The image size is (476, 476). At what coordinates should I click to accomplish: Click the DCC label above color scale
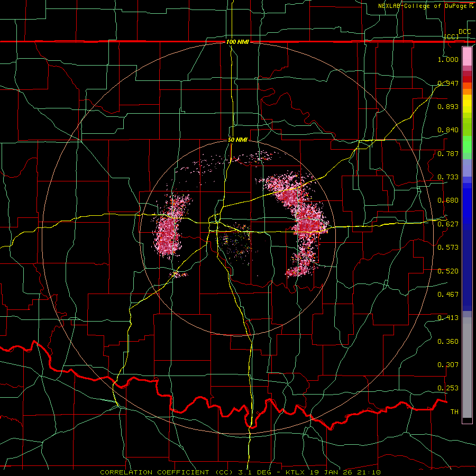coord(464,32)
